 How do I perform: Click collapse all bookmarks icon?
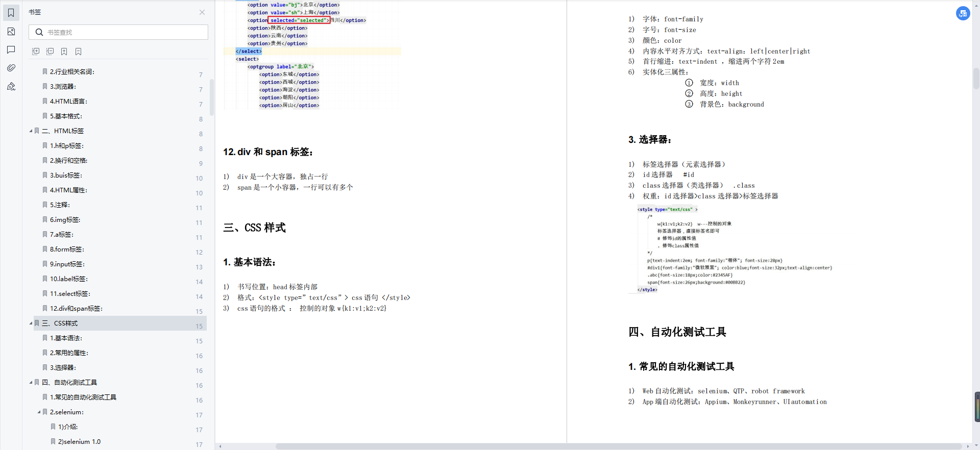(x=50, y=52)
